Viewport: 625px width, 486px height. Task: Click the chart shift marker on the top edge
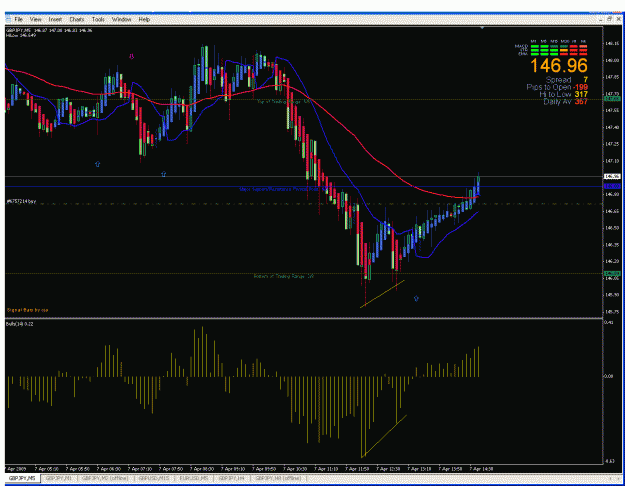coord(482,28)
